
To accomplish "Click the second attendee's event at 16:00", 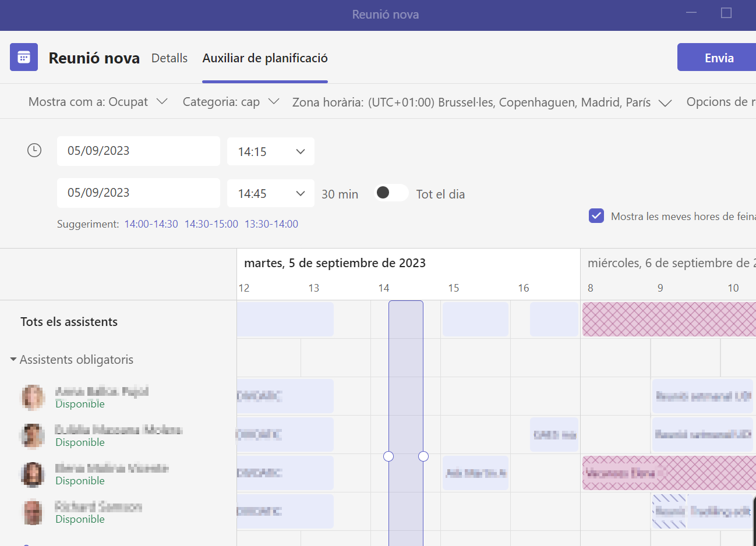I will tap(554, 434).
